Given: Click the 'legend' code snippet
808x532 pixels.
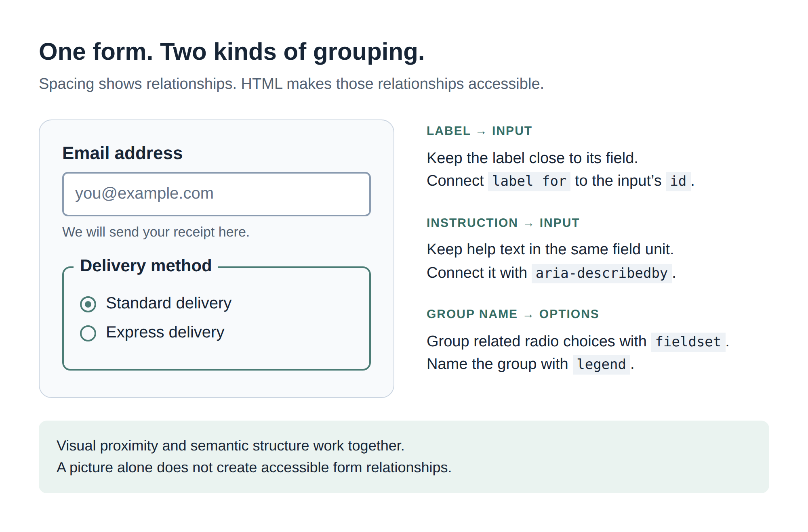Looking at the screenshot, I should click(x=601, y=364).
